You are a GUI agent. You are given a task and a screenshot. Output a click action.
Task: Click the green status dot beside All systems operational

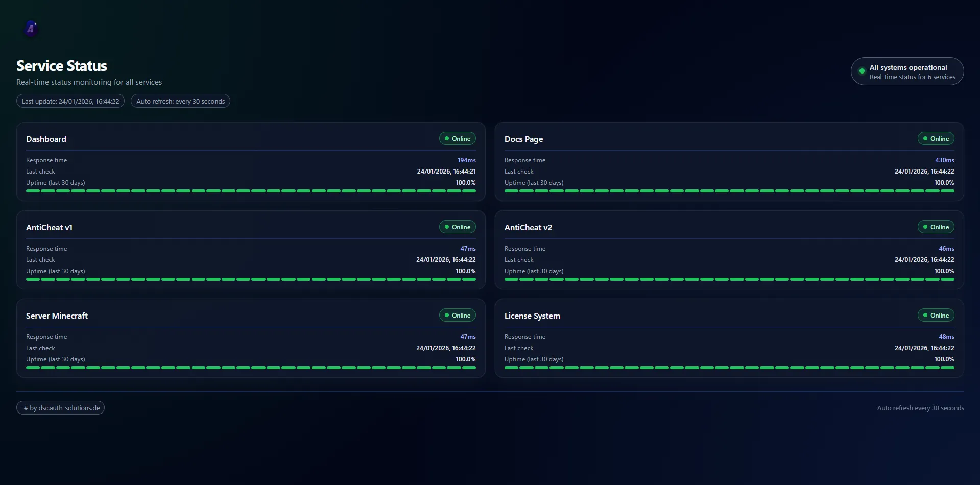pyautogui.click(x=862, y=71)
